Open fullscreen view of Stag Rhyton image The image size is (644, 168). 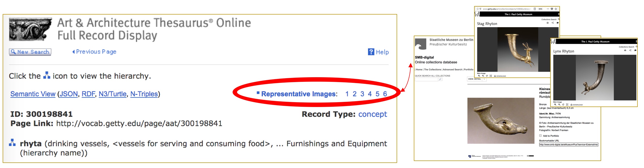(491, 76)
